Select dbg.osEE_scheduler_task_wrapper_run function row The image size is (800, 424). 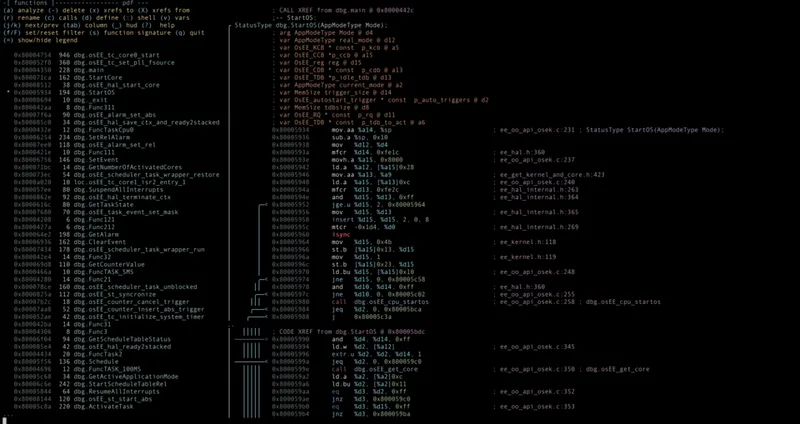click(109, 250)
